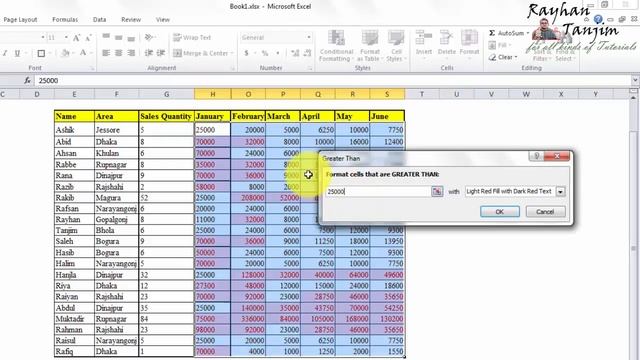Expand the formula bar
The width and height of the screenshot is (640, 360).
click(635, 80)
